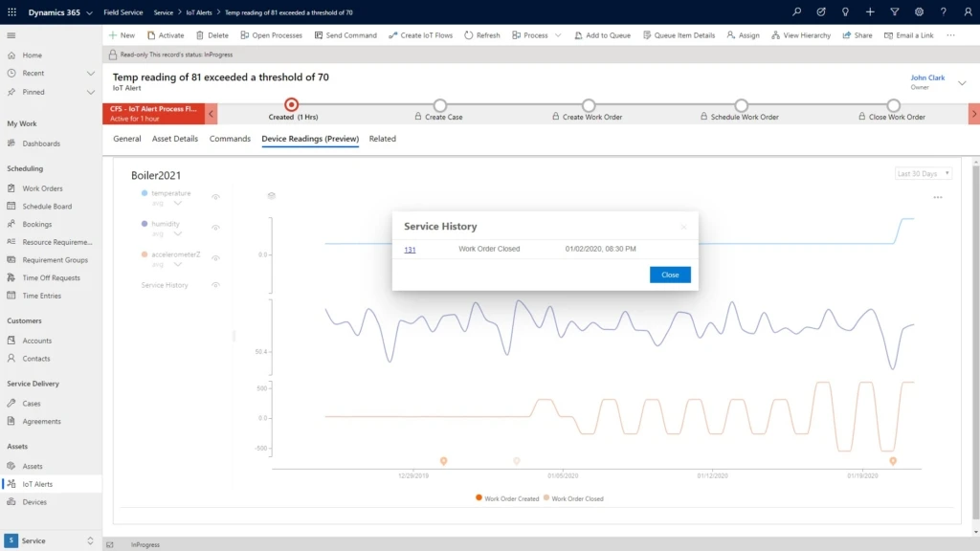Open the Dynamics 365 waffle menu
The image size is (980, 551).
click(x=11, y=13)
